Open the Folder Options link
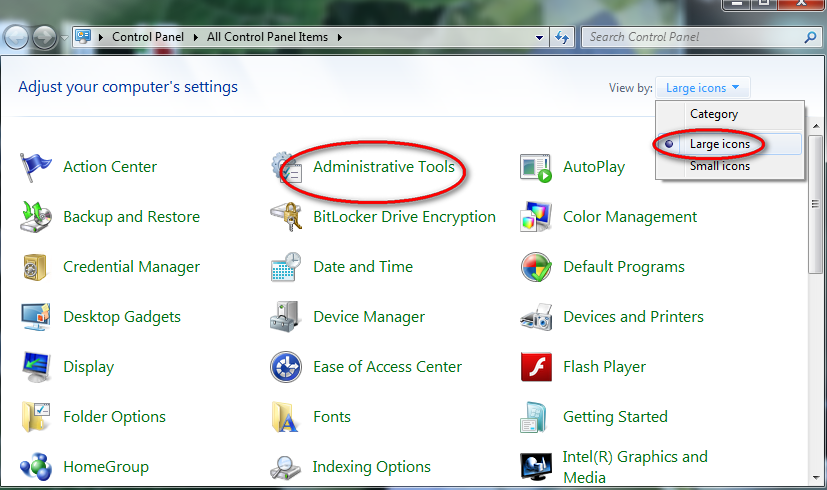 click(114, 417)
